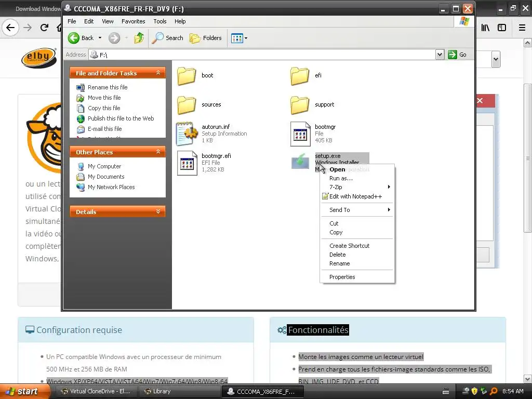The image size is (532, 399).
Task: Select the autorun.inf file icon
Action: (x=187, y=134)
